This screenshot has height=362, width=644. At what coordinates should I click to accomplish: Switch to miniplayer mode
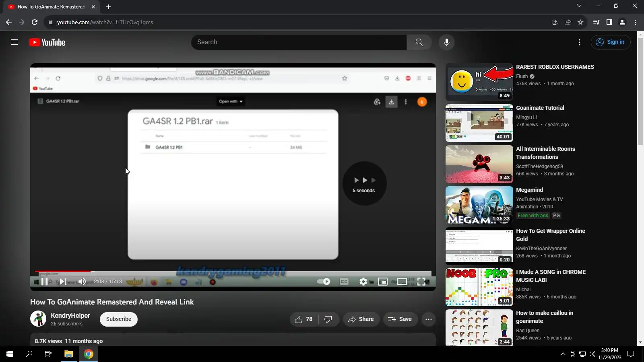(383, 282)
